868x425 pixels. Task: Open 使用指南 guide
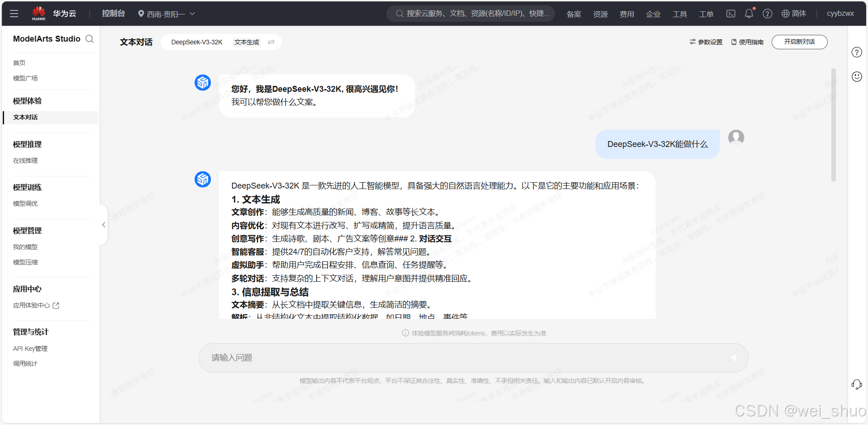751,42
